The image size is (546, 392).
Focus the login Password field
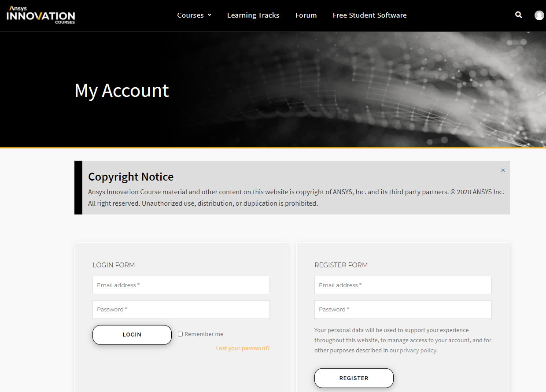tap(181, 310)
